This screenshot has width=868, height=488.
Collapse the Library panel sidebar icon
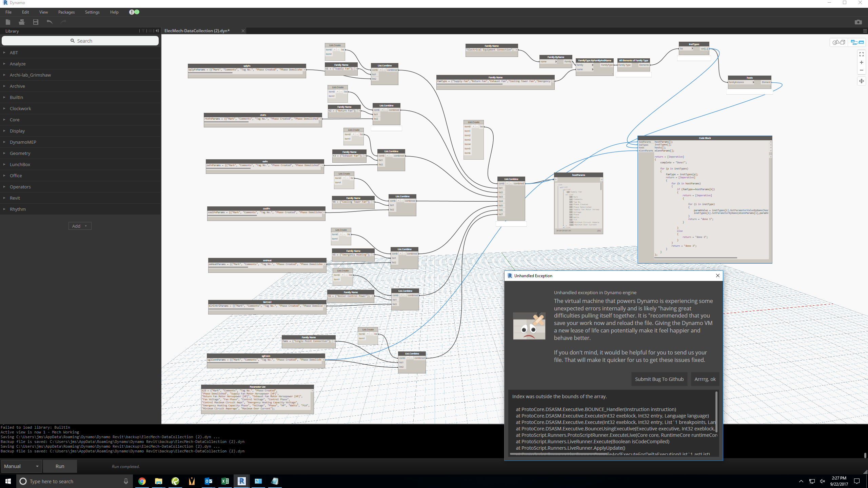pyautogui.click(x=157, y=31)
